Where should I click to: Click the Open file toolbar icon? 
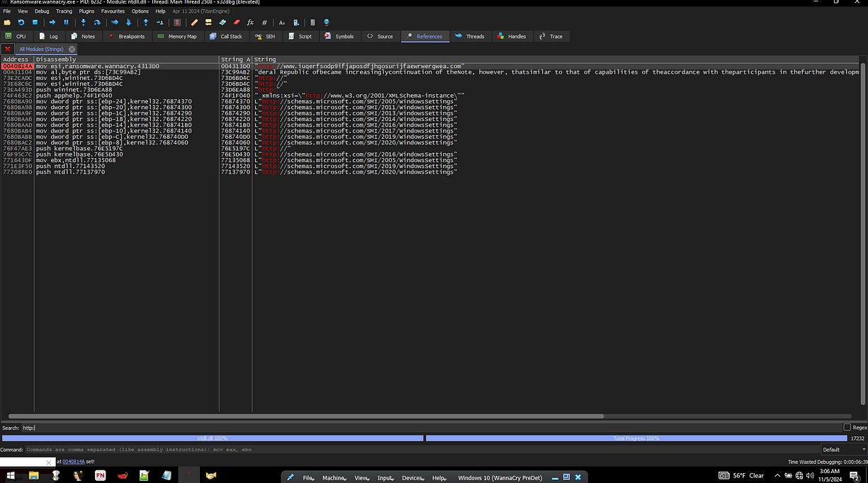tap(7, 23)
